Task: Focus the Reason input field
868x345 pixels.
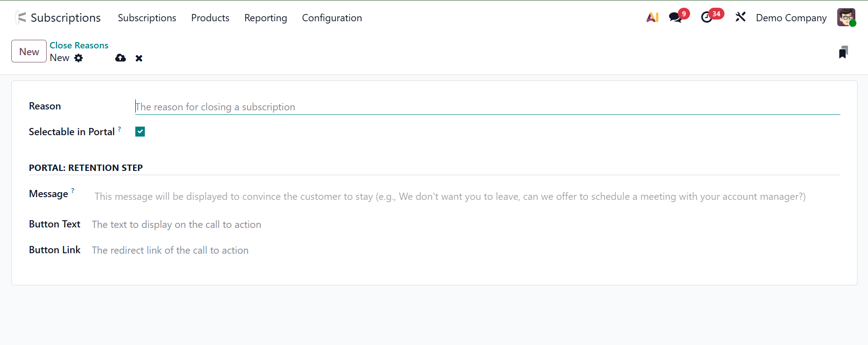Action: [x=487, y=107]
